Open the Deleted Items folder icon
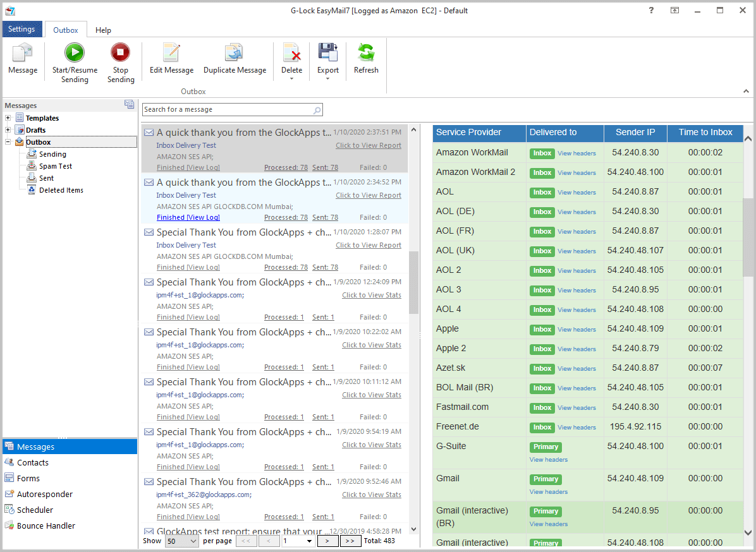The image size is (756, 552). pos(32,189)
